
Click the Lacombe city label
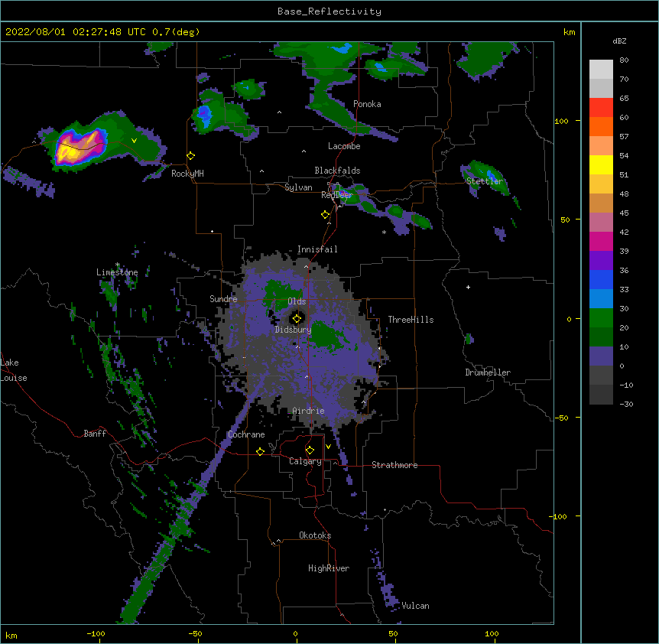[x=344, y=146]
